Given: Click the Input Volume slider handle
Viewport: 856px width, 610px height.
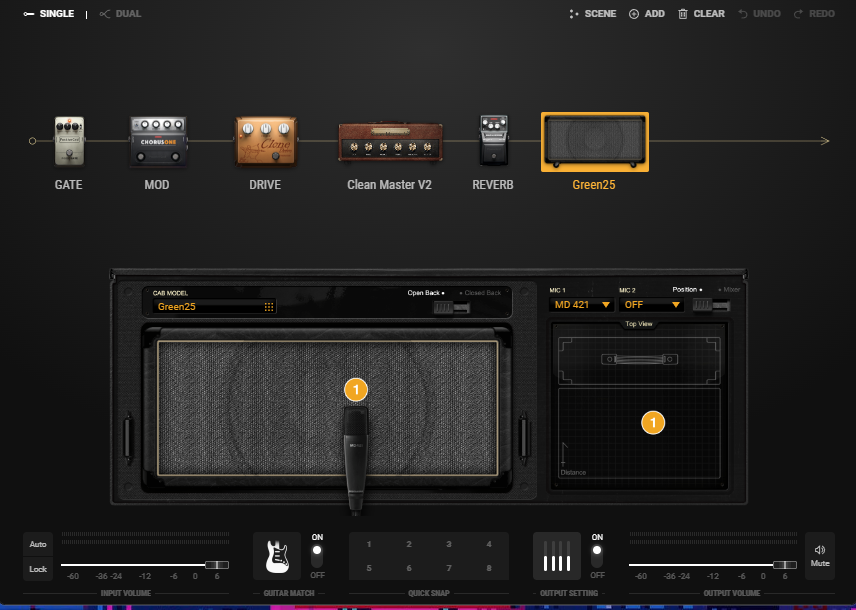Looking at the screenshot, I should [216, 565].
